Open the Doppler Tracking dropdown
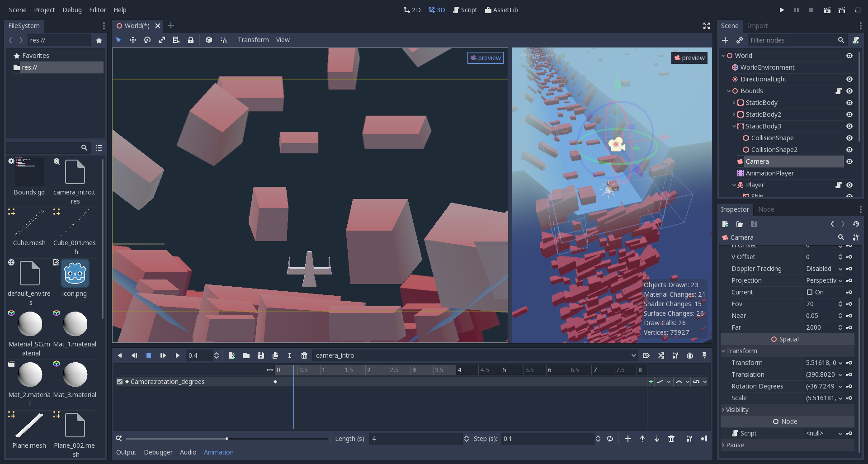Viewport: 868px width, 464px height. click(824, 269)
